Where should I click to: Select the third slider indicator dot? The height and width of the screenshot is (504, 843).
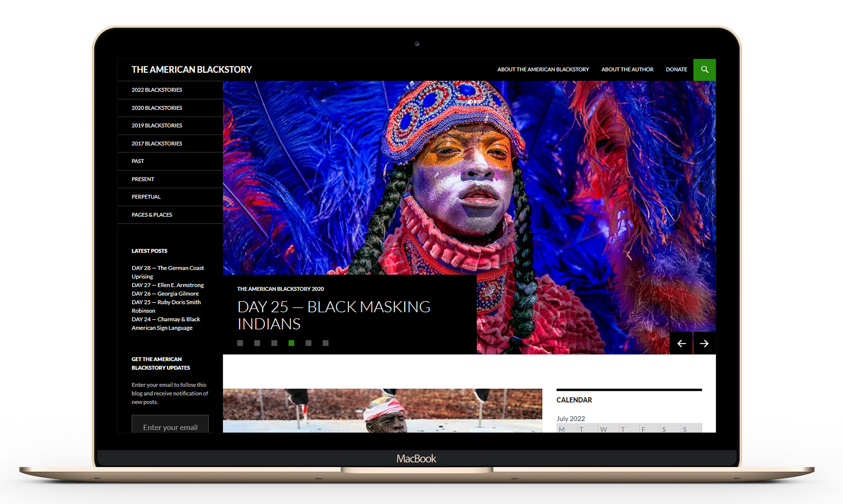[274, 343]
